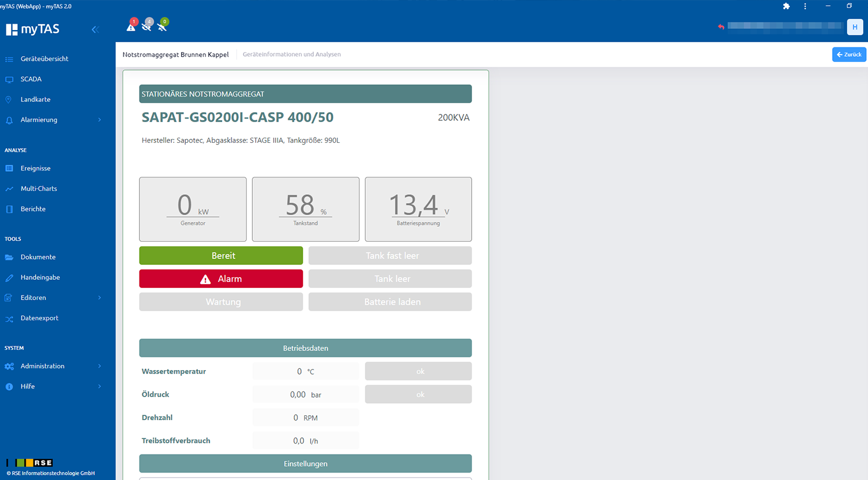Click the browser extensions puzzle icon
The width and height of the screenshot is (868, 480).
[x=786, y=6]
